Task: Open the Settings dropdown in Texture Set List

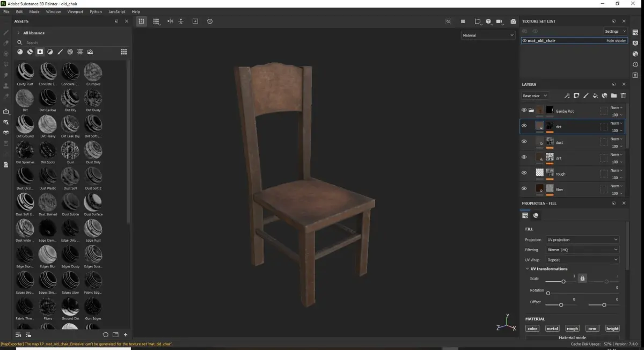Action: tap(615, 31)
